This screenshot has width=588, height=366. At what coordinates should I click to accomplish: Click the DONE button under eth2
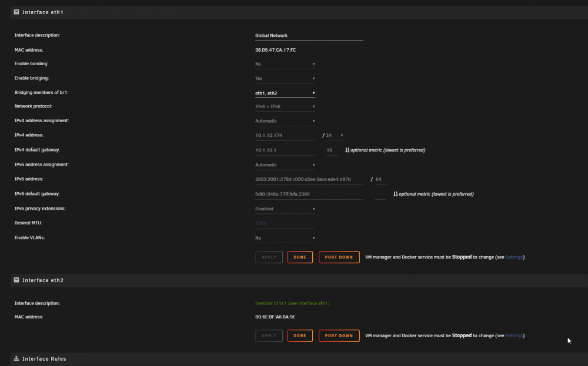tap(300, 335)
